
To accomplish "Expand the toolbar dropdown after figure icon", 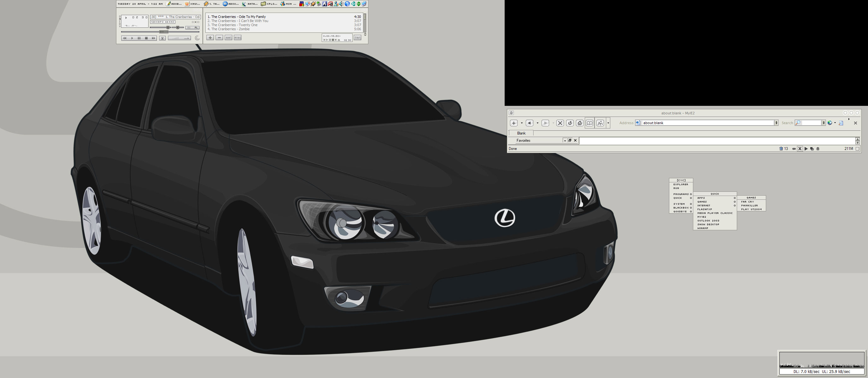I will pyautogui.click(x=608, y=123).
